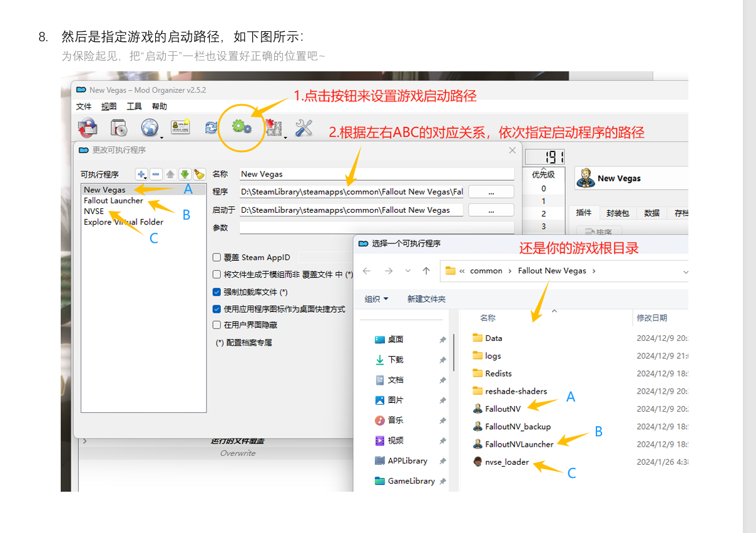Screen dimensions: 756x533
Task: Expand chevron after Fallout New Vegas breadcrumb
Action: (594, 271)
